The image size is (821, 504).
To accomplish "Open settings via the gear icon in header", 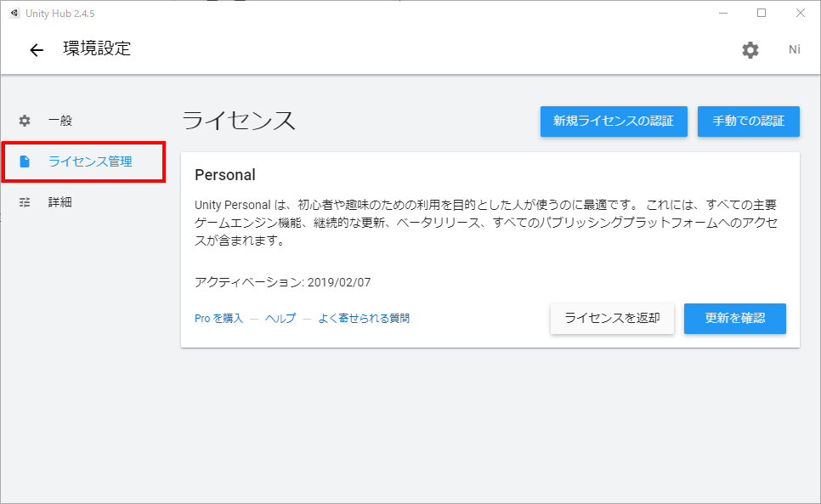I will pos(750,50).
